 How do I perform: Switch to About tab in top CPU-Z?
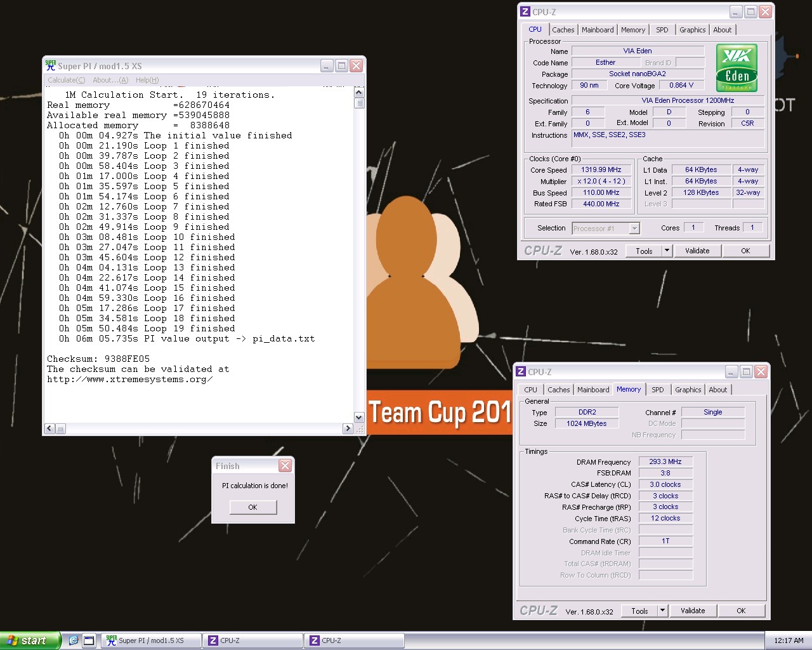pos(722,30)
